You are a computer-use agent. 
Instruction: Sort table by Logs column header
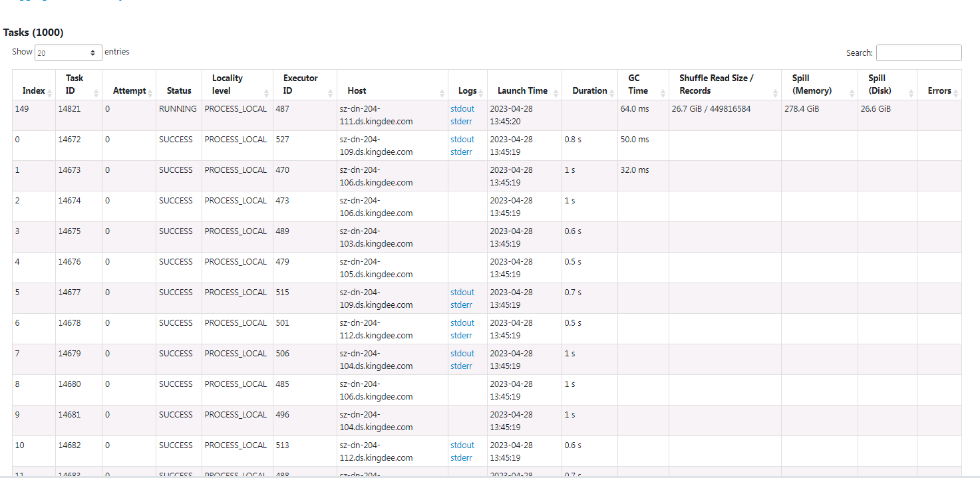(468, 84)
